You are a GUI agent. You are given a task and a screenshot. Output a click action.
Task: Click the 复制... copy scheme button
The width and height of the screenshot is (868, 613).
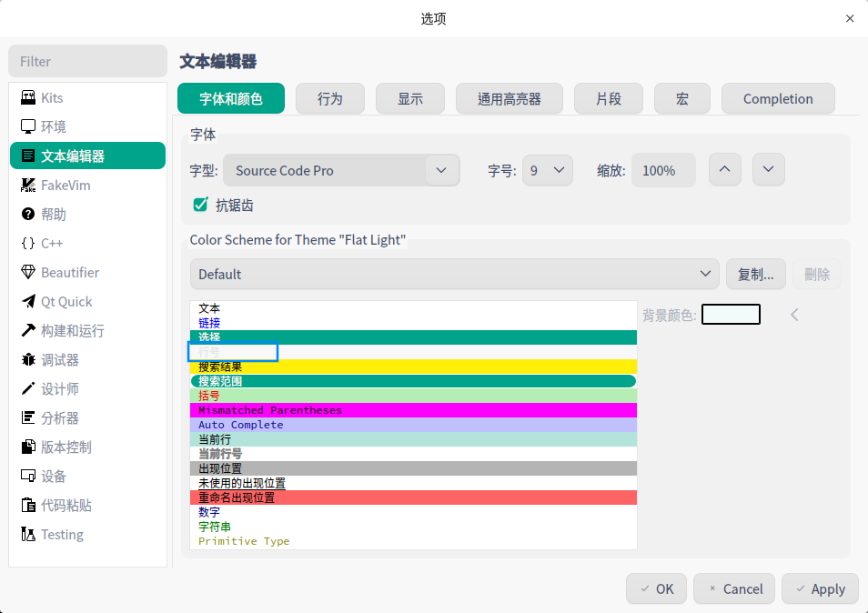tap(755, 274)
